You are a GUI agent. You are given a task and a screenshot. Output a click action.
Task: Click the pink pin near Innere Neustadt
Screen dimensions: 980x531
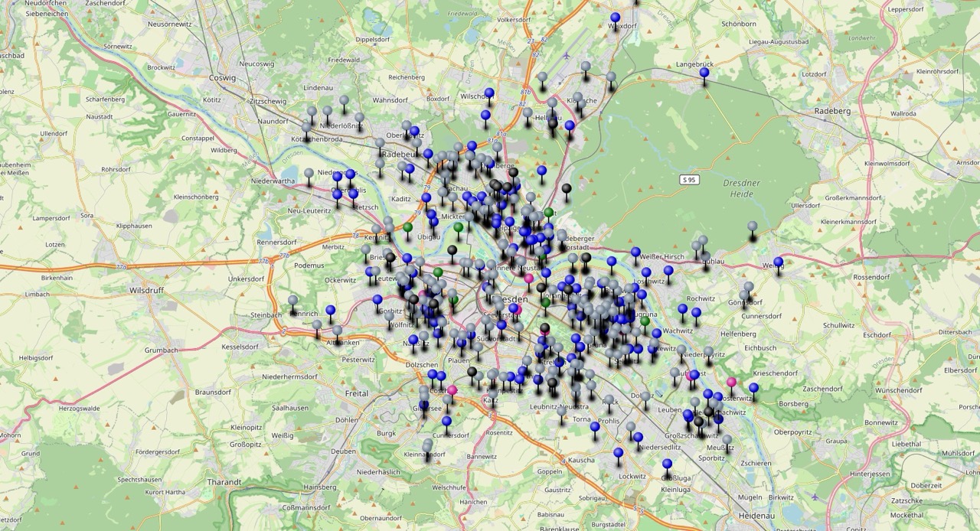[x=529, y=279]
